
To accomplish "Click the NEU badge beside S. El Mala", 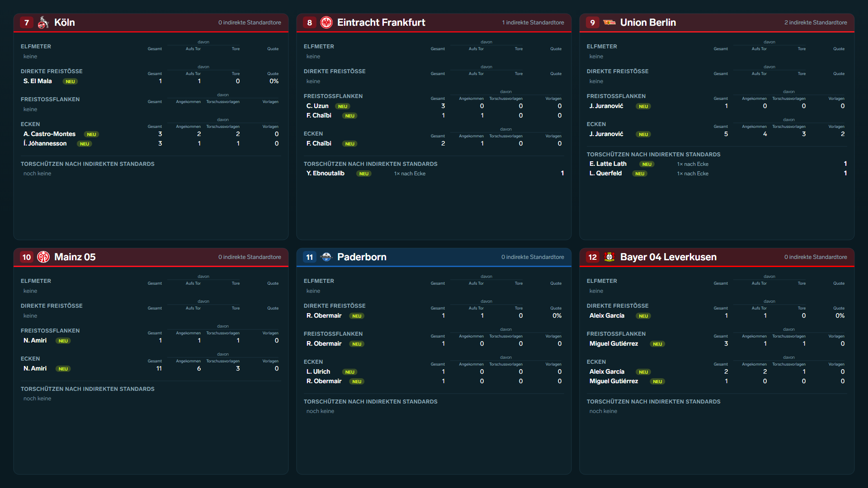I will coord(70,82).
